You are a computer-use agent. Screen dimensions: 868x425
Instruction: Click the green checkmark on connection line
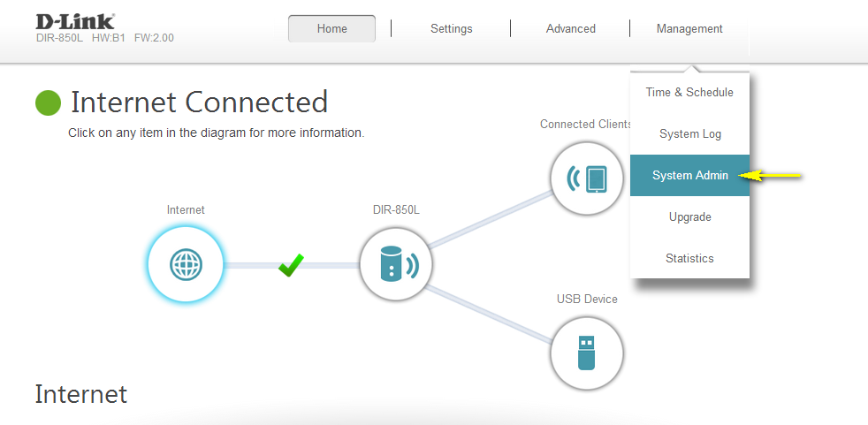[x=291, y=264]
